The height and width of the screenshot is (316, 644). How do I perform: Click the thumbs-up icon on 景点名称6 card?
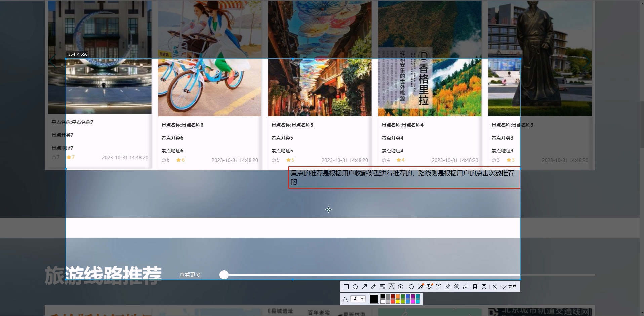pos(164,160)
